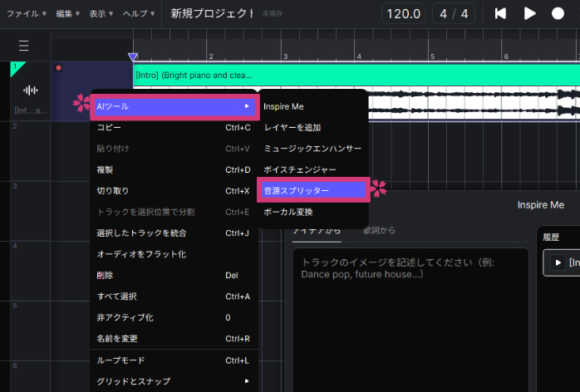The image size is (580, 392).
Task: Toggle the red record-arm dot on track 1
Action: point(58,68)
